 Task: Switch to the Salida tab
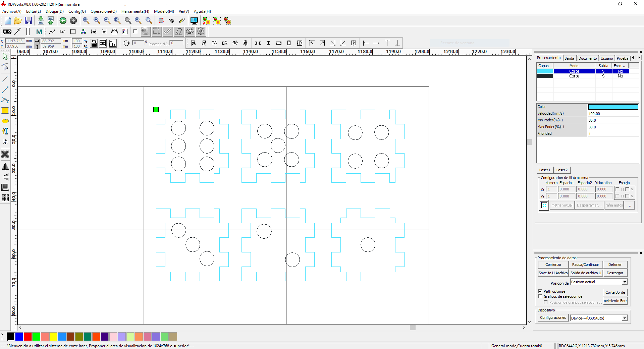click(x=569, y=58)
